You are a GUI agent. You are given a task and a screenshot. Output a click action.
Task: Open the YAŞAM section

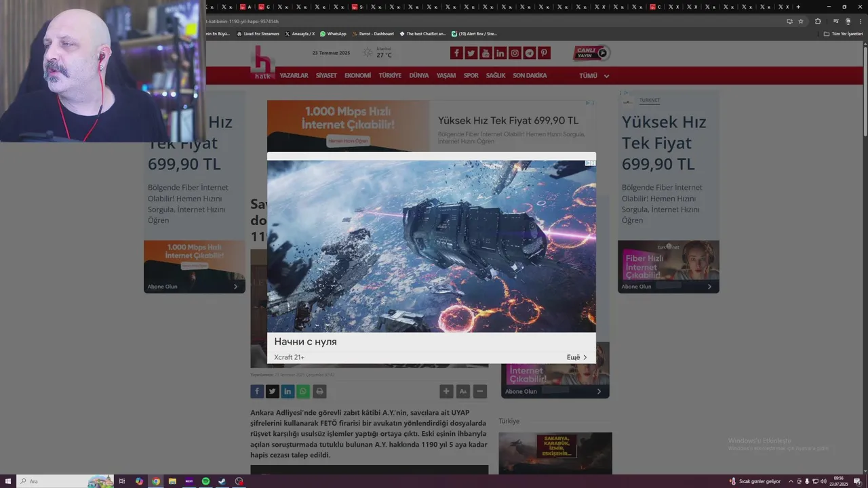tap(446, 76)
